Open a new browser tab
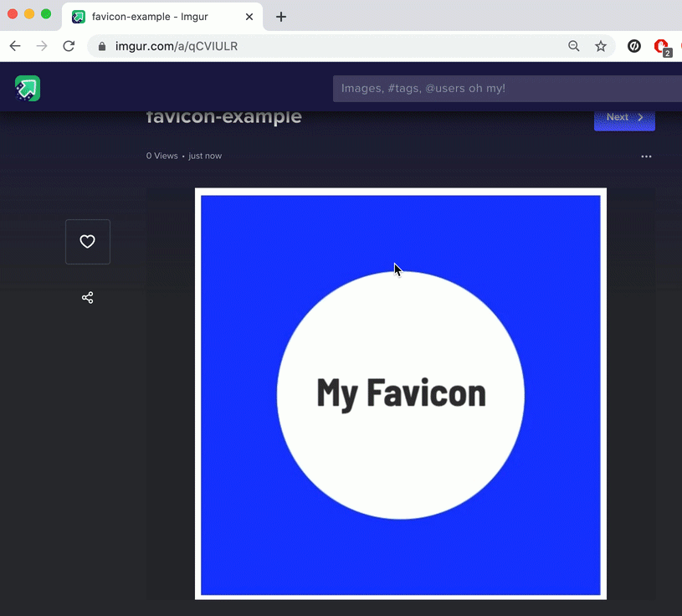 (x=281, y=17)
